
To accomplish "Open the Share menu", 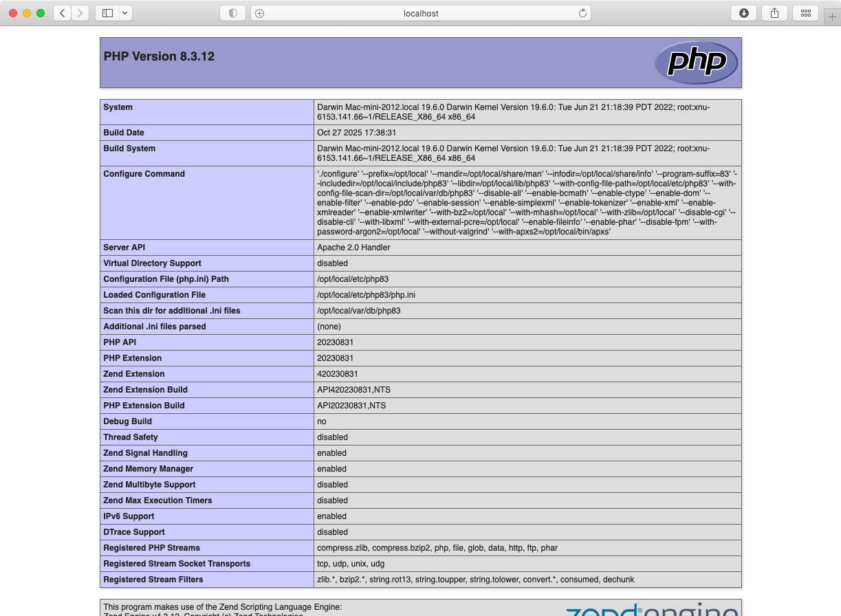I will click(x=774, y=13).
